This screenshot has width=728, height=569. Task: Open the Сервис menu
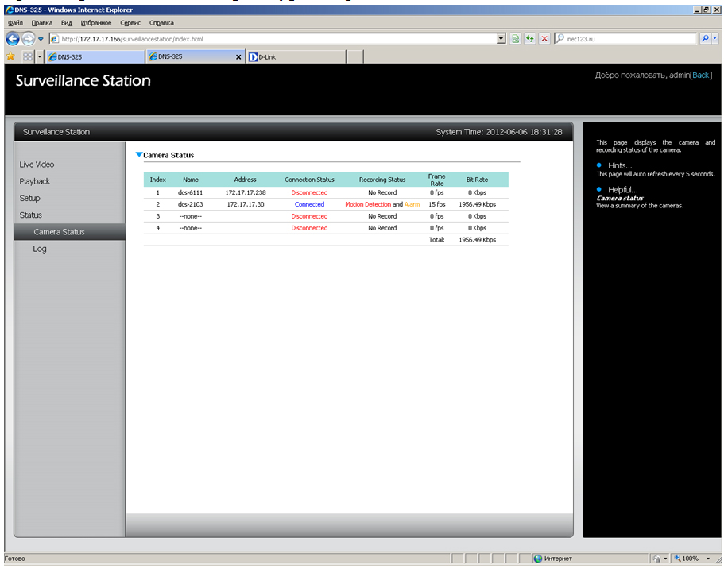pos(130,23)
